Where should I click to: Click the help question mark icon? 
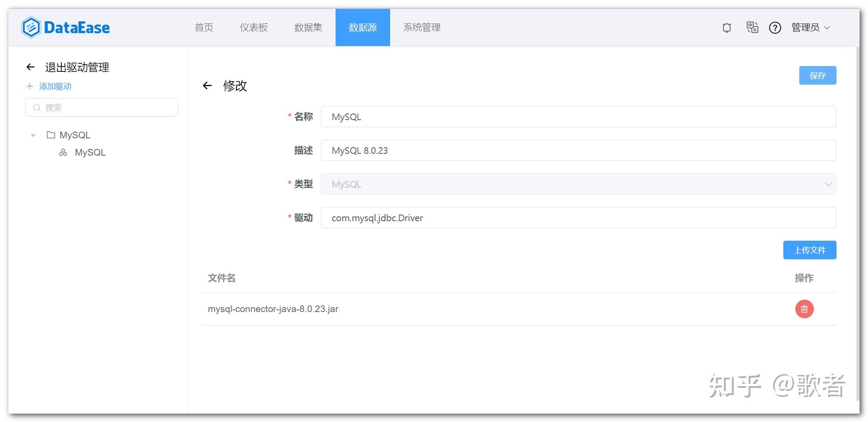pyautogui.click(x=775, y=28)
